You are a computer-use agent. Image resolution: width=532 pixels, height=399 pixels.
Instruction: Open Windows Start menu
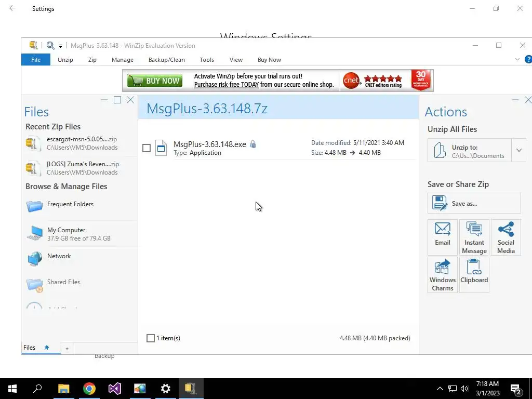12,389
